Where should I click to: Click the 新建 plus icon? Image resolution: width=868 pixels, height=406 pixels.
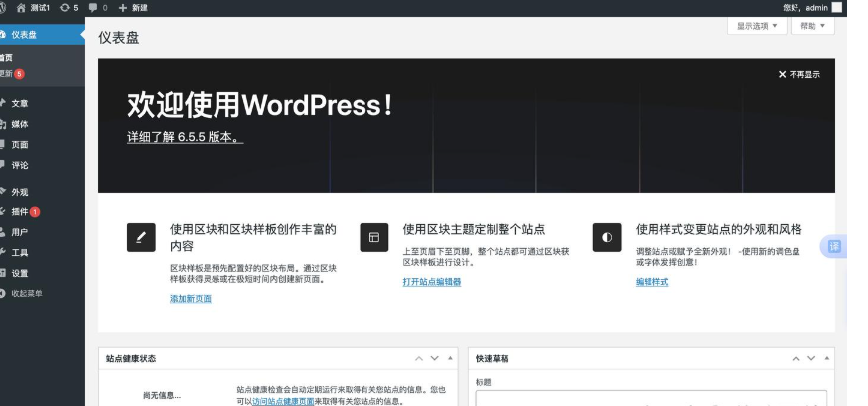click(x=123, y=8)
